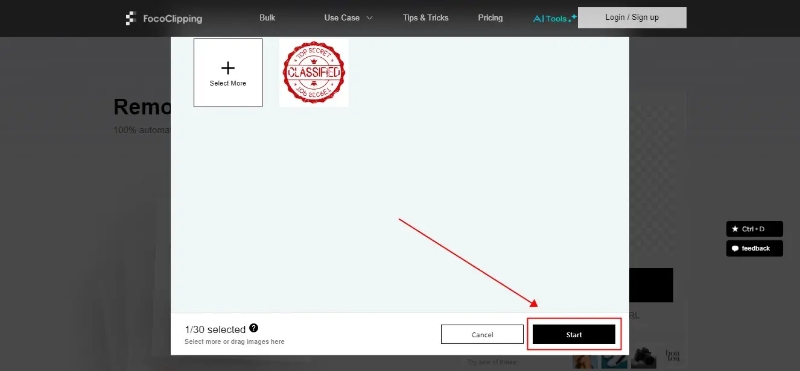Open the Pricing page

[x=490, y=18]
